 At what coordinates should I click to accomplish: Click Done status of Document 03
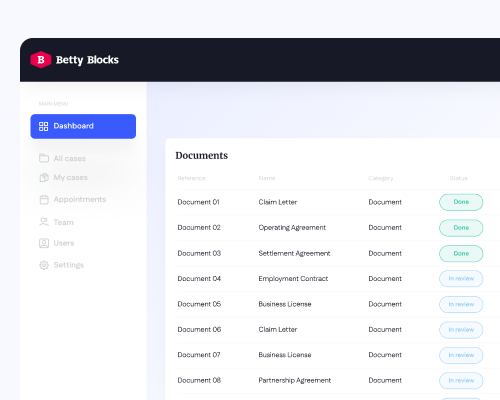[461, 253]
